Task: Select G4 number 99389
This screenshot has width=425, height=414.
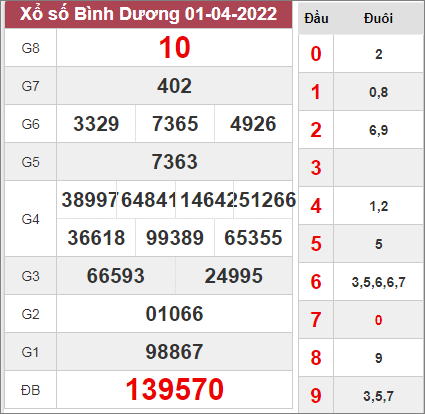Action: point(175,238)
